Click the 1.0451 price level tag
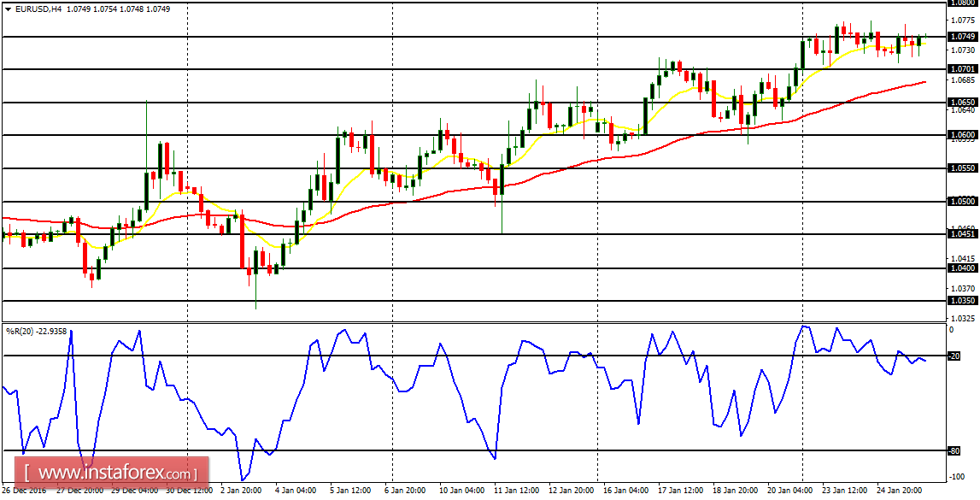 tap(964, 232)
